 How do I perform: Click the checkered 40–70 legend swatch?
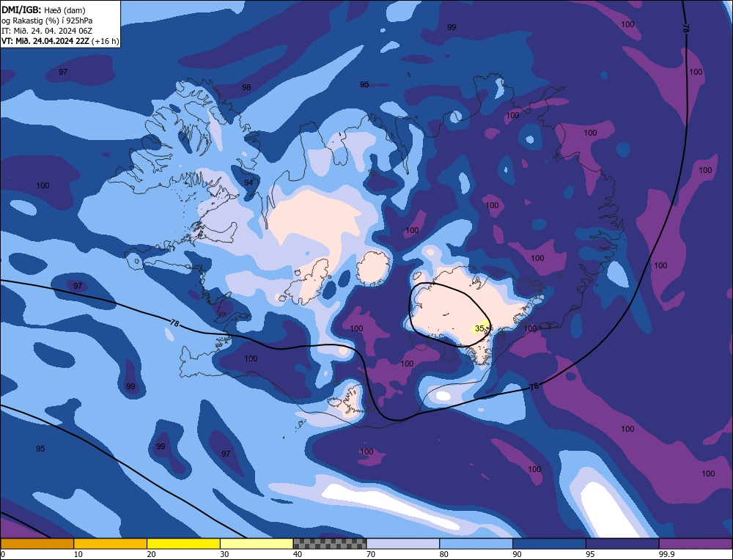[330, 543]
